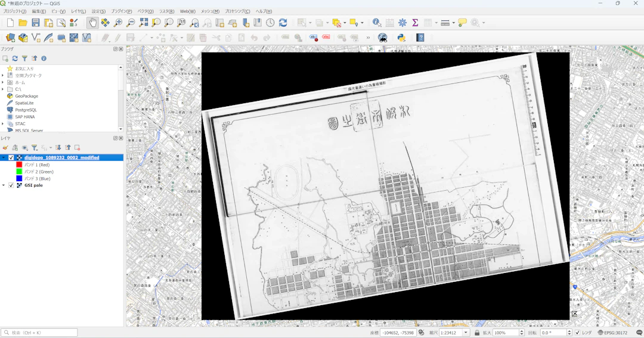Click the Band 2 (Green) color swatch
The width and height of the screenshot is (644, 338).
click(19, 172)
